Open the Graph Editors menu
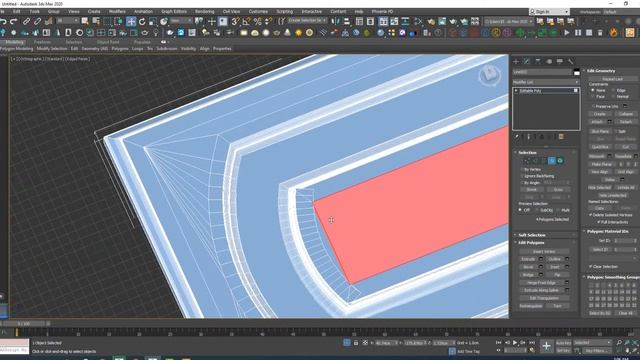 coord(173,11)
